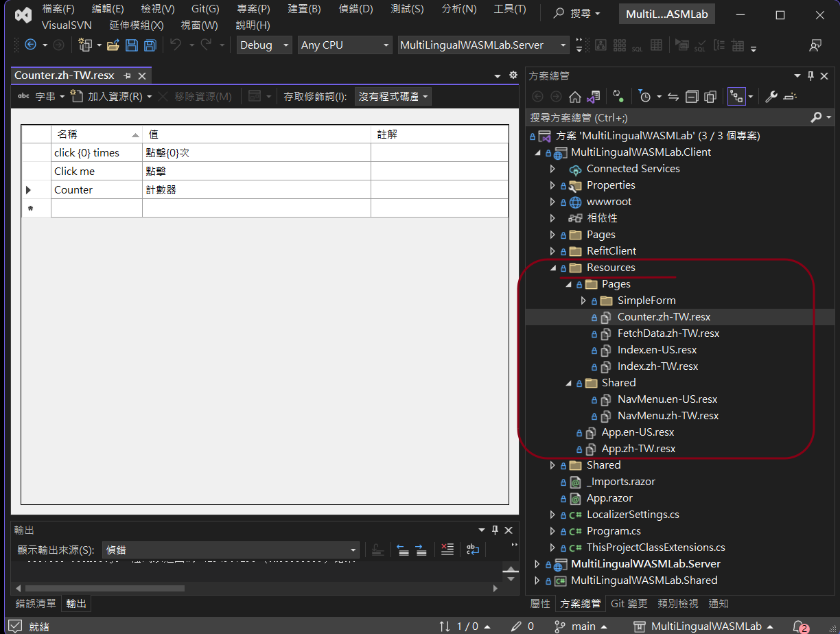
Task: Click the Open File folder icon
Action: 113,45
